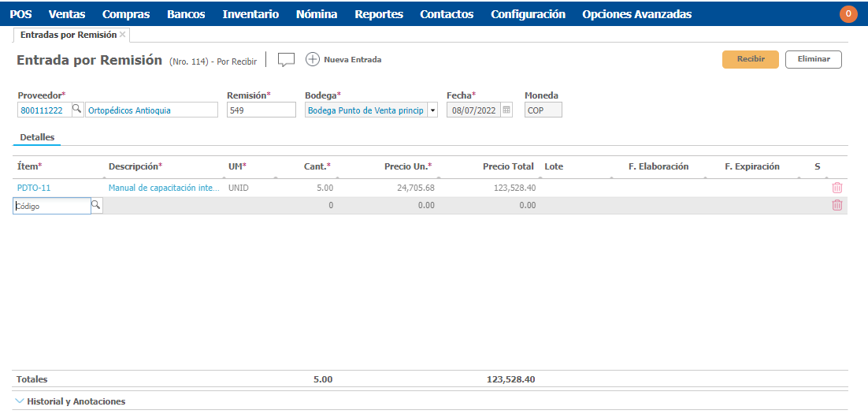Image resolution: width=868 pixels, height=414 pixels.
Task: Open the Bodega dropdown arrow
Action: [x=432, y=110]
